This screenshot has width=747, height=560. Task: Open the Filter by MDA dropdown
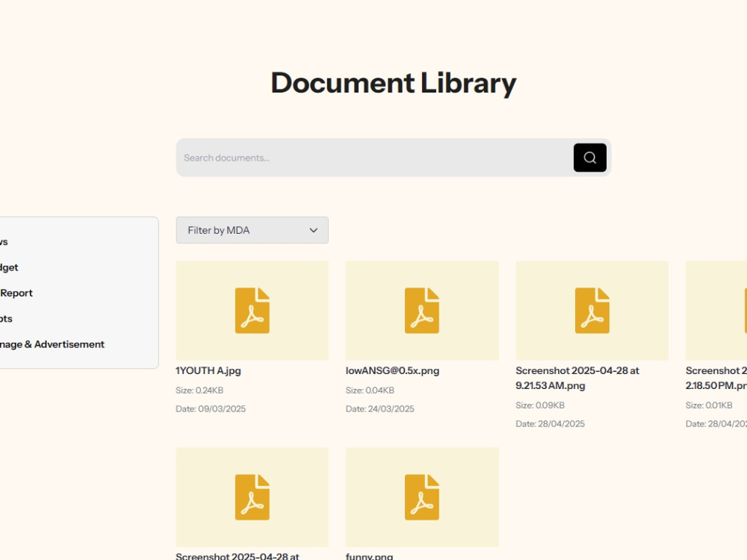click(x=252, y=230)
